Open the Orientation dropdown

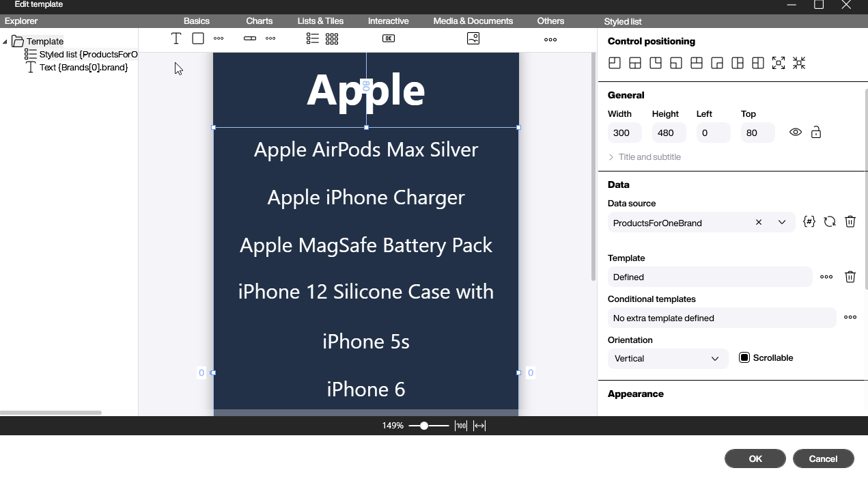tap(715, 358)
